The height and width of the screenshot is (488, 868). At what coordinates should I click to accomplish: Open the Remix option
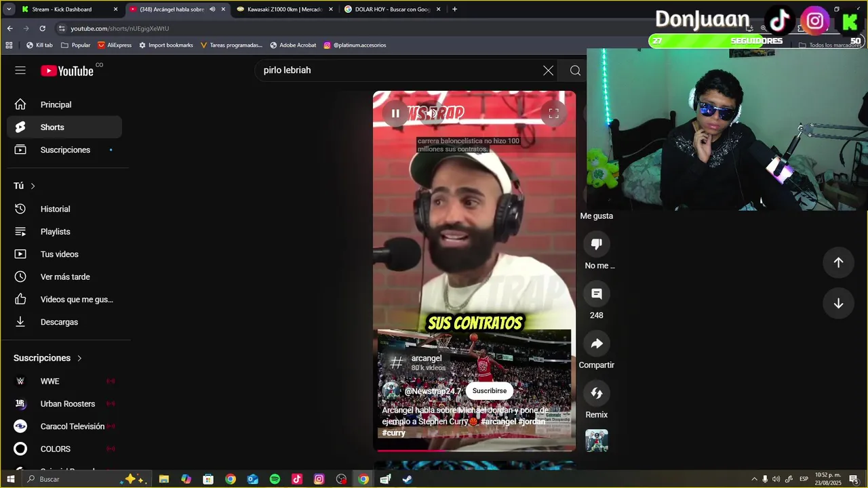[x=597, y=393]
